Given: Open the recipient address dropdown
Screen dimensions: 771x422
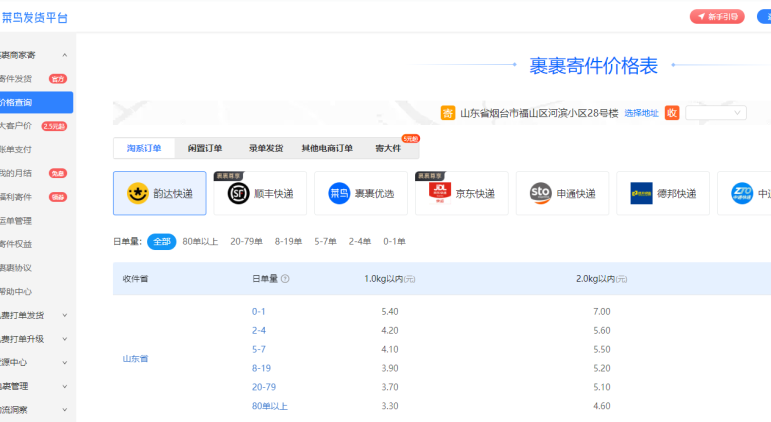Looking at the screenshot, I should click(x=716, y=113).
